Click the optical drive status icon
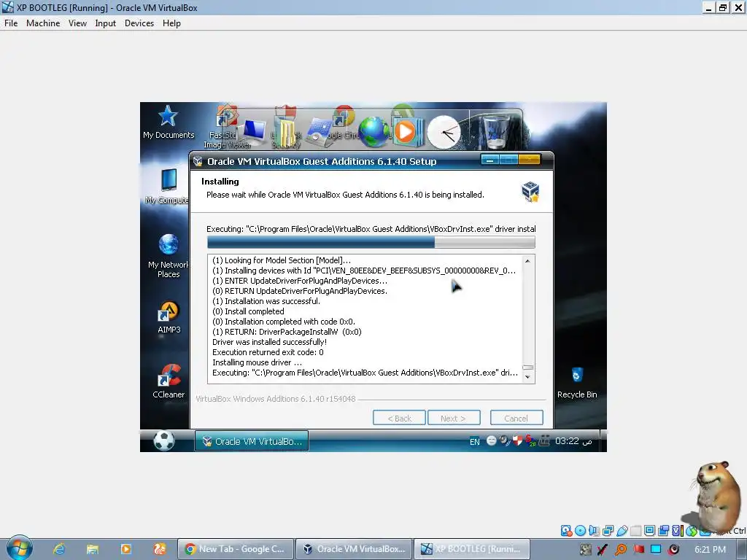Image resolution: width=747 pixels, height=560 pixels. [580, 531]
